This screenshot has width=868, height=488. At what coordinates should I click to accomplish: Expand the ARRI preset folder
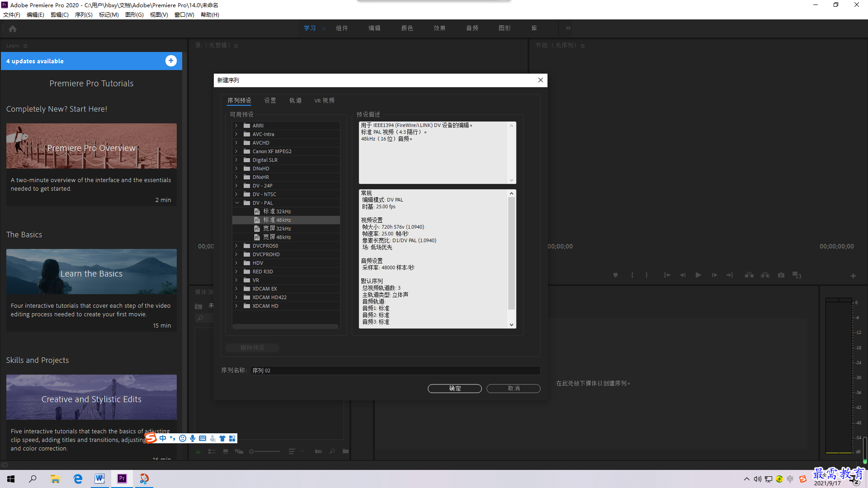click(236, 126)
